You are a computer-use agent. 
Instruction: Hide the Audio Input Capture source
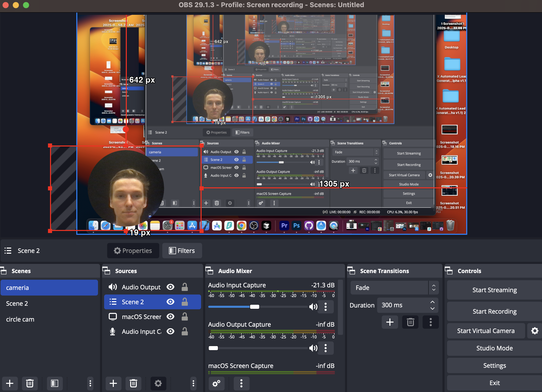pos(170,332)
